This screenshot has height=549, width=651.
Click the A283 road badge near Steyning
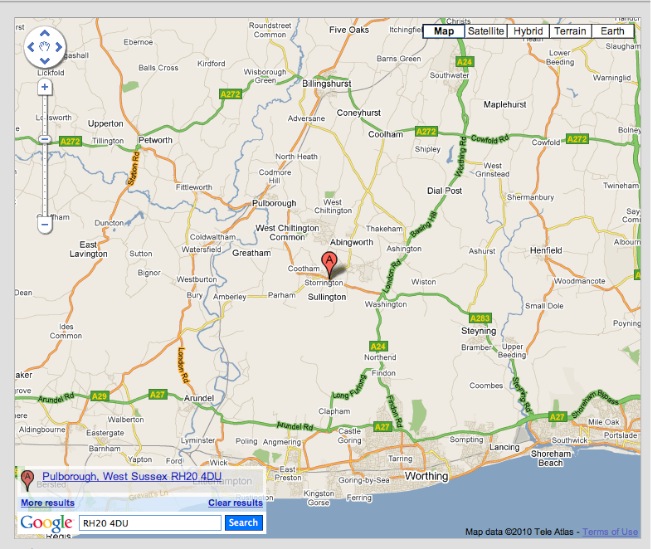click(x=480, y=319)
